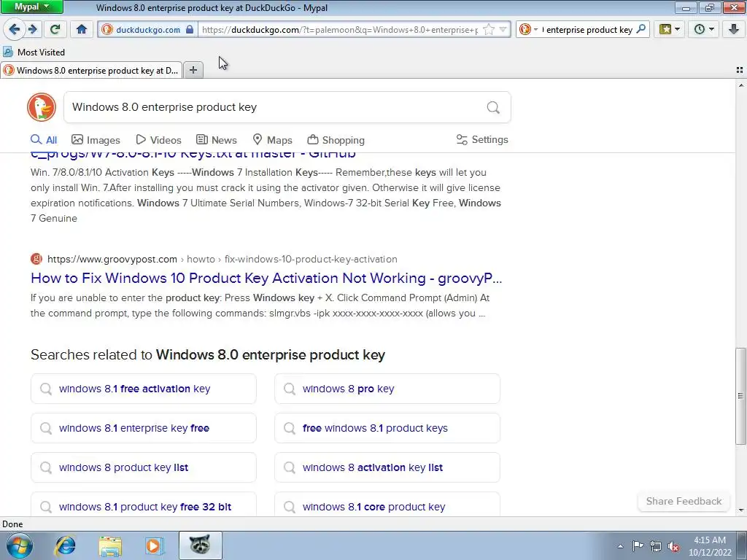
Task: Click the DuckDuckGo logo
Action: [x=42, y=107]
